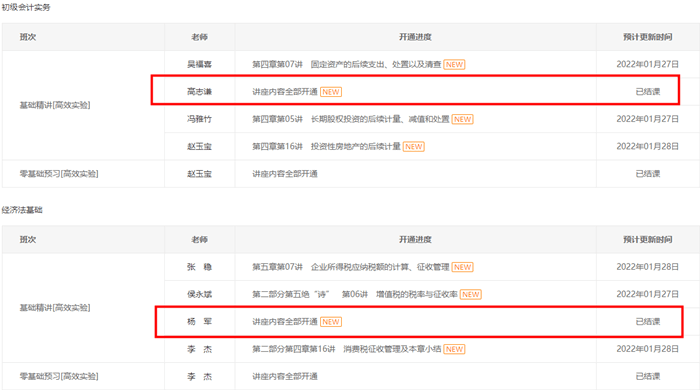Click NEW badge in 吴福喜 row
The height and width of the screenshot is (390, 700).
[x=454, y=64]
